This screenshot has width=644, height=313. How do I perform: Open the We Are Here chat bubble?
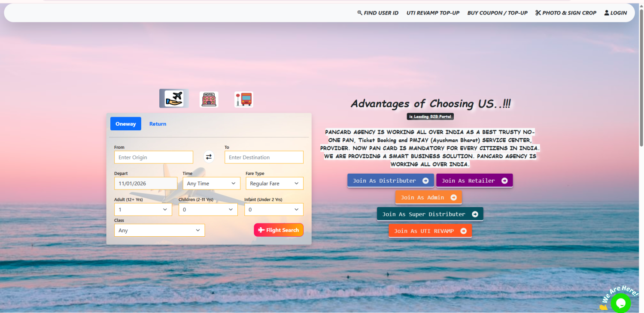click(x=620, y=303)
